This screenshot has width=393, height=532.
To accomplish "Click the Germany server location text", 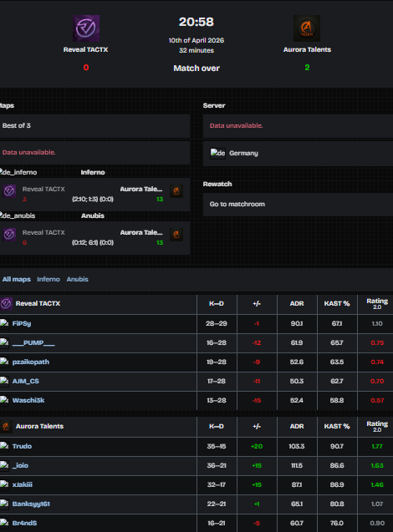I will pos(243,153).
